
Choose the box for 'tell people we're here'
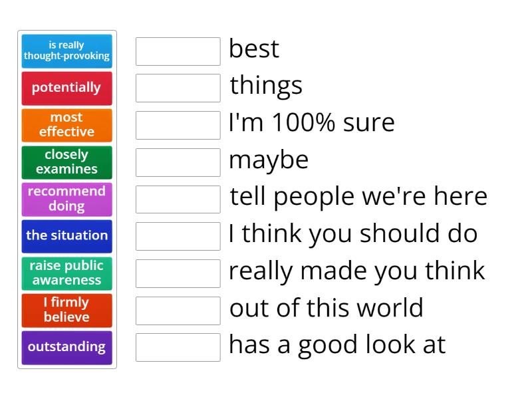[178, 199]
